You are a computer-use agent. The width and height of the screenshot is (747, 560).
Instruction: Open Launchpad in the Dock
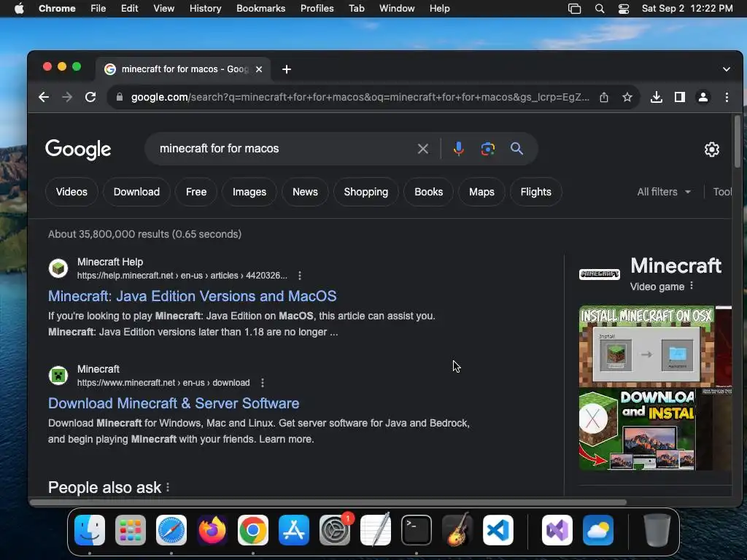point(131,530)
